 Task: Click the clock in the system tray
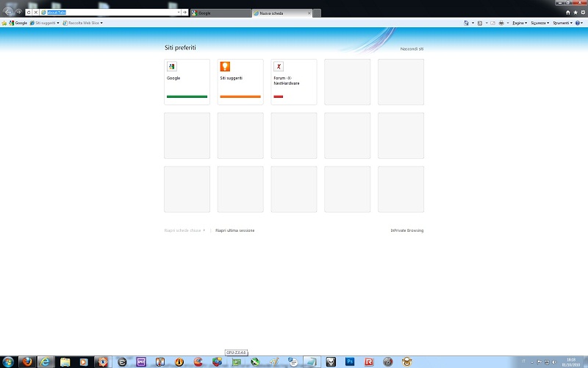coord(571,362)
